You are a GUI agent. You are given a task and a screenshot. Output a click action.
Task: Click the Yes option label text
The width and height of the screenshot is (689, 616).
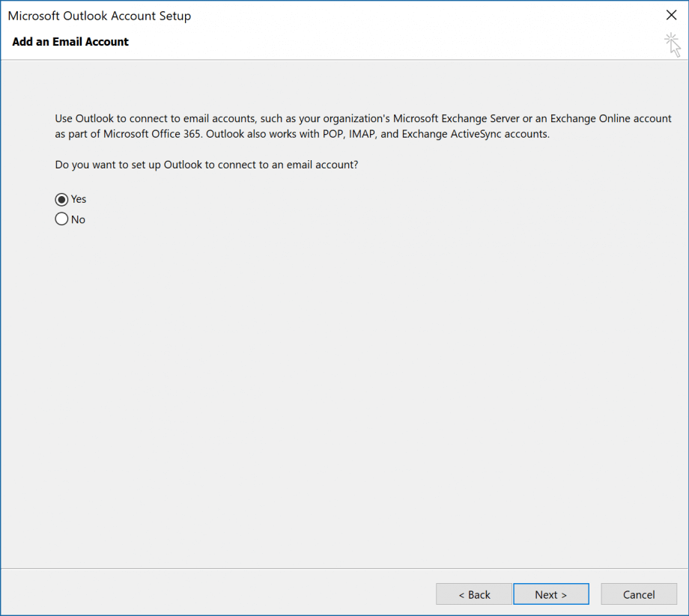76,199
